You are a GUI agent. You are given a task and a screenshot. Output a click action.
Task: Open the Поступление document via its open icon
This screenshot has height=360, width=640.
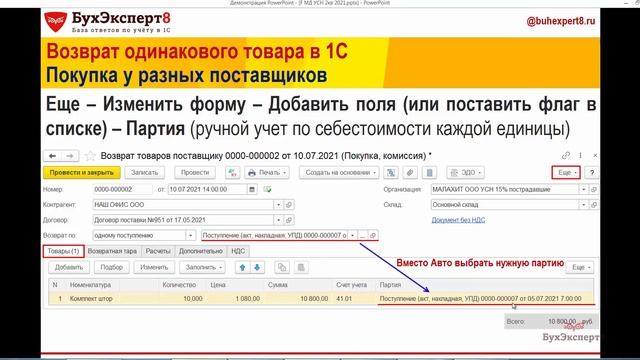[x=373, y=236]
